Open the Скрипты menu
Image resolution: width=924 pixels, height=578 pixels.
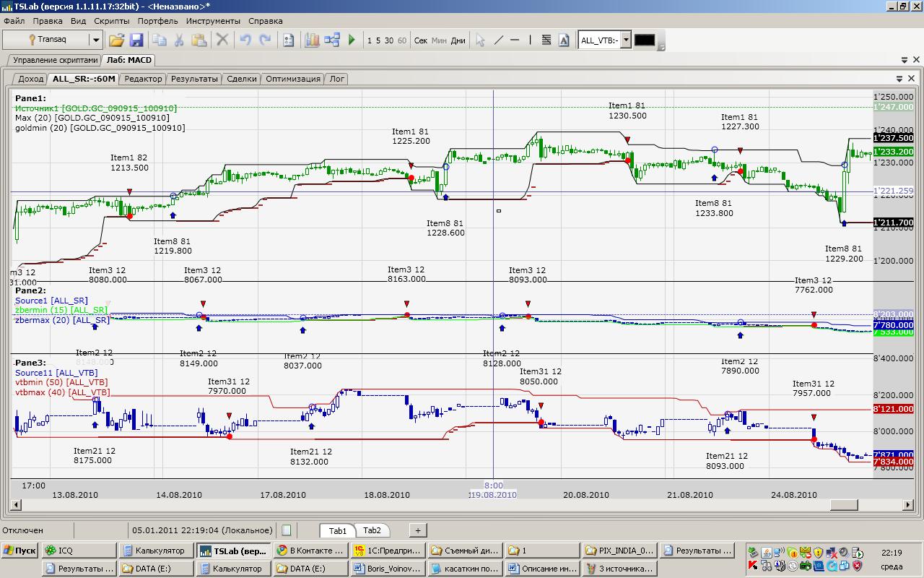112,21
